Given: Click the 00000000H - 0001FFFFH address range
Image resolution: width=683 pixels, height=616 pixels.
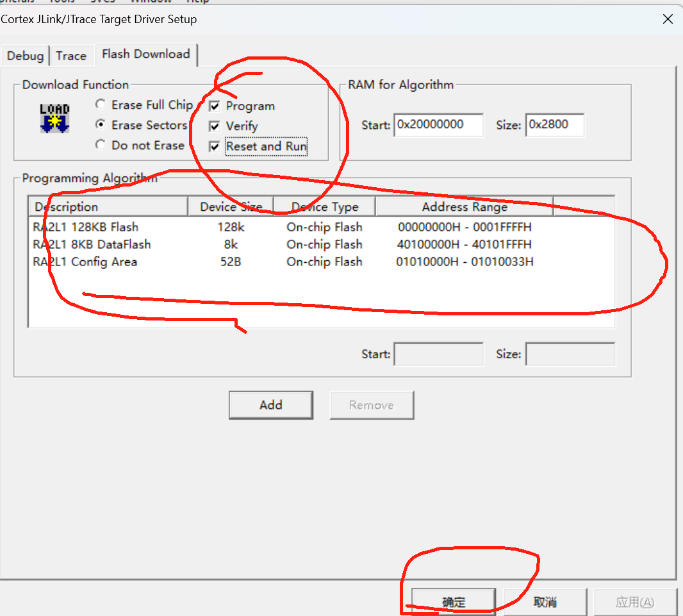Looking at the screenshot, I should pyautogui.click(x=465, y=227).
